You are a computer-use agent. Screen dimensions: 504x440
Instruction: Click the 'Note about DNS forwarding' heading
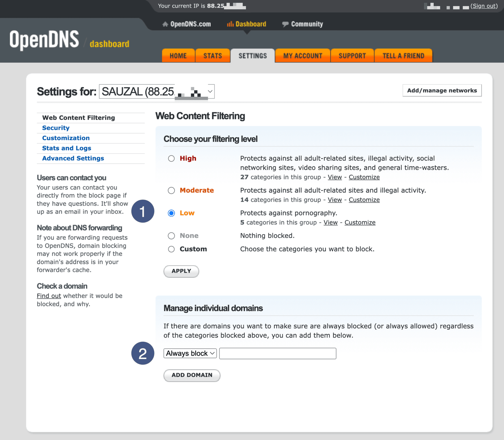pyautogui.click(x=79, y=228)
